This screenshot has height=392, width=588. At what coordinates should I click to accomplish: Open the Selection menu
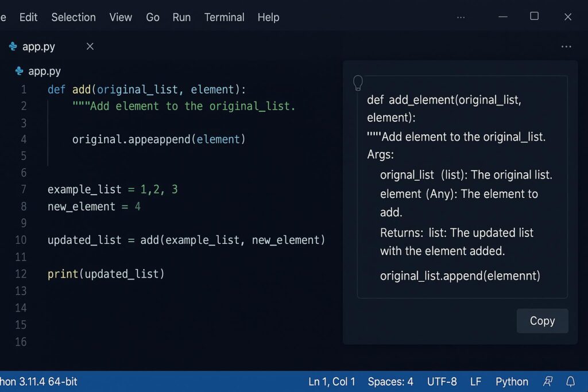pos(73,17)
